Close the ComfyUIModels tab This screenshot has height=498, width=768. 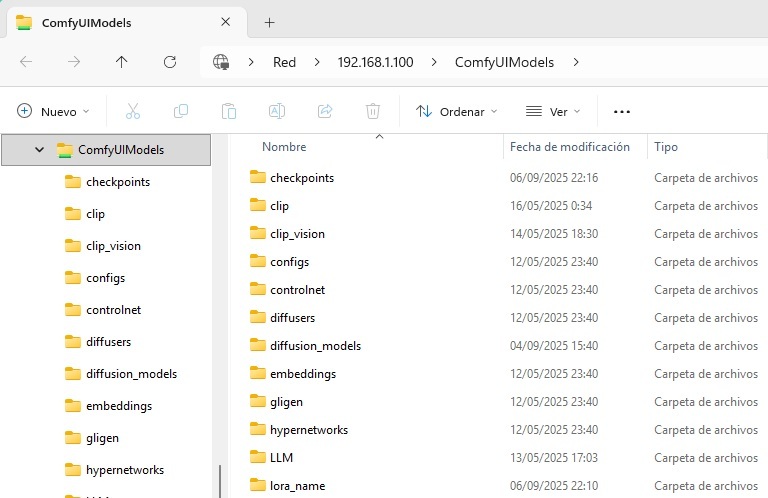click(x=225, y=22)
